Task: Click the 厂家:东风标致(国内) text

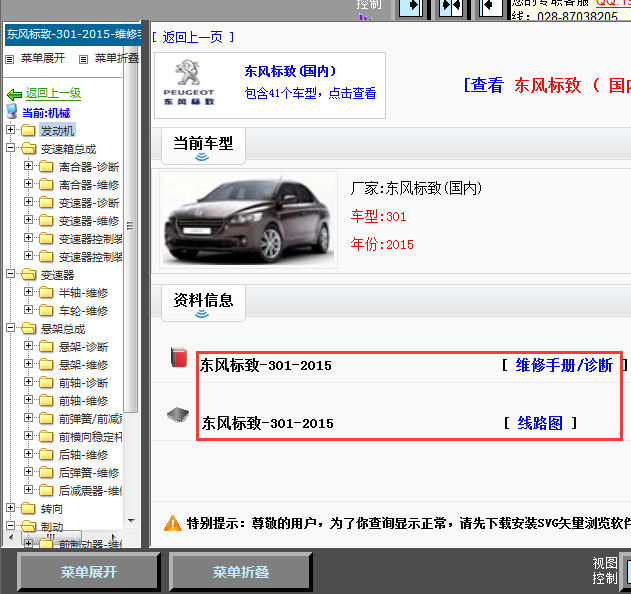Action: point(416,188)
